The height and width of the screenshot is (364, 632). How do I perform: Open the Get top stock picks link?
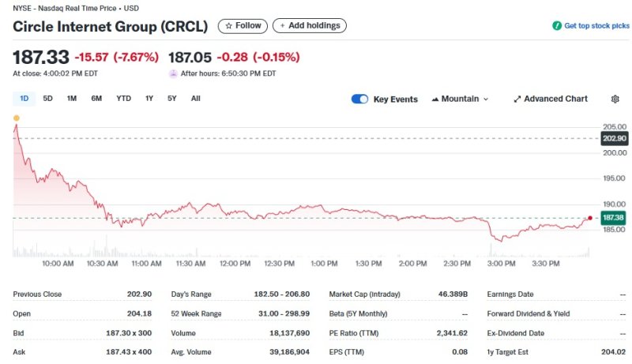click(x=596, y=26)
